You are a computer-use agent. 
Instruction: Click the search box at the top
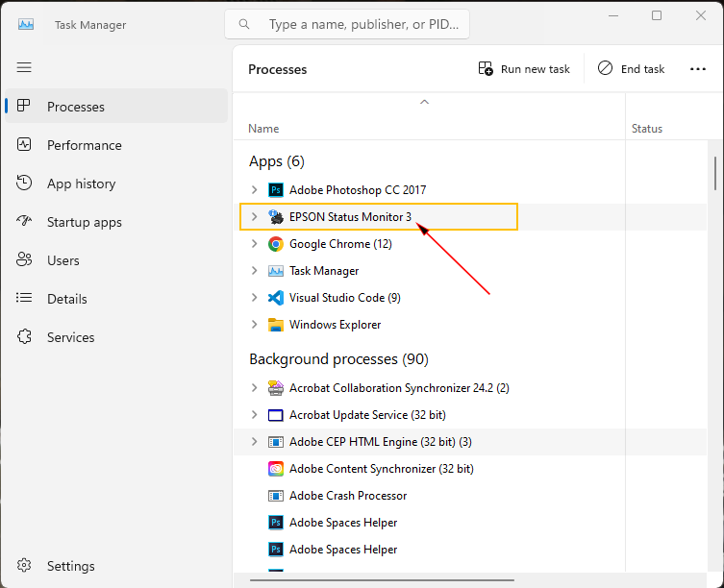click(361, 24)
